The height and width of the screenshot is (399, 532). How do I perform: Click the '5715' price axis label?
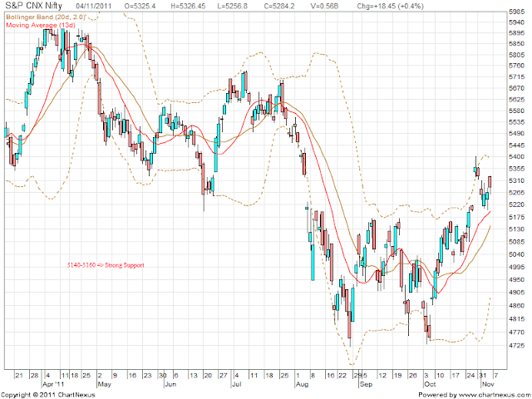tap(517, 77)
